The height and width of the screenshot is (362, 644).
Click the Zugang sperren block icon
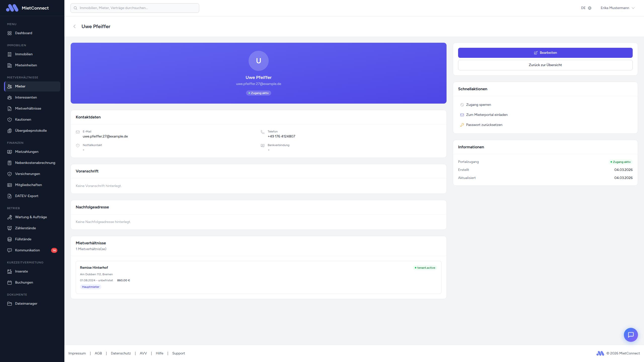[462, 105]
